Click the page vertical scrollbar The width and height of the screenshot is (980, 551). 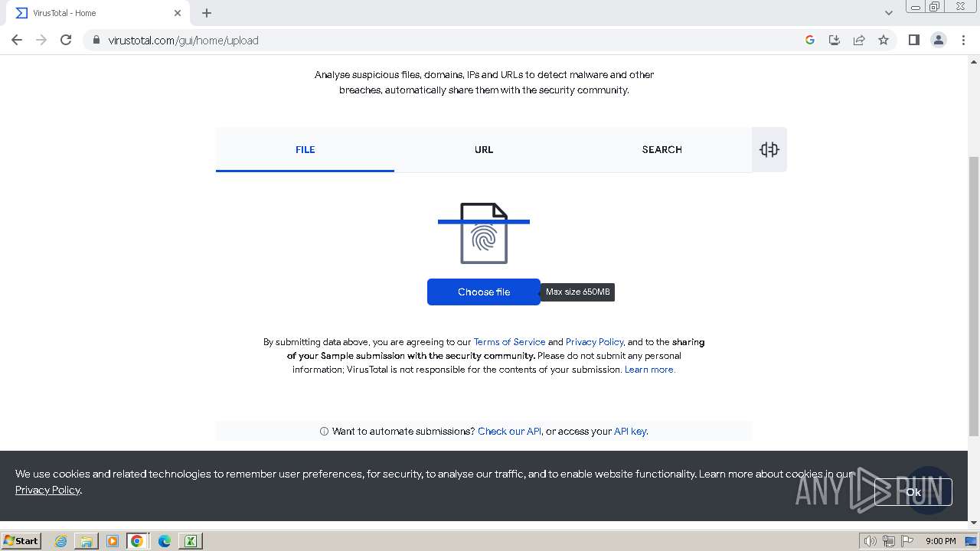pyautogui.click(x=974, y=296)
